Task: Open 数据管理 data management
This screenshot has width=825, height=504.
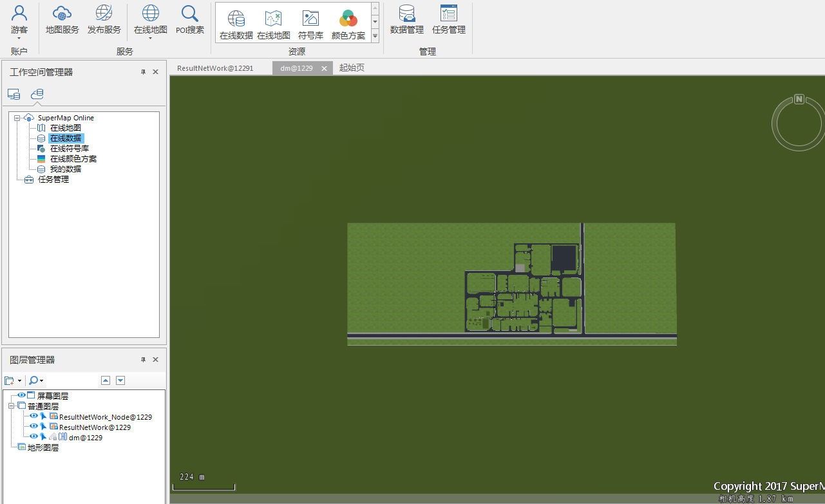Action: pos(407,20)
